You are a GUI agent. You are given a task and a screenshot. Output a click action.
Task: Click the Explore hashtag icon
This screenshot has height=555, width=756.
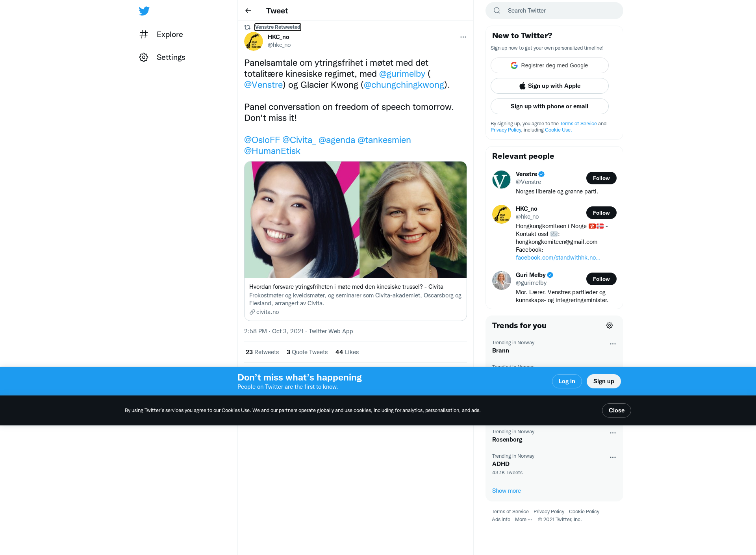(x=144, y=34)
